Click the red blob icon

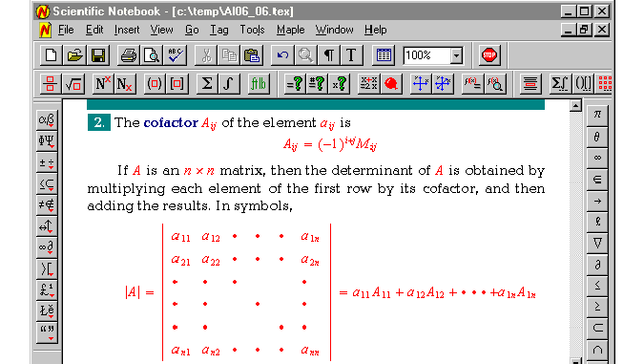(390, 84)
